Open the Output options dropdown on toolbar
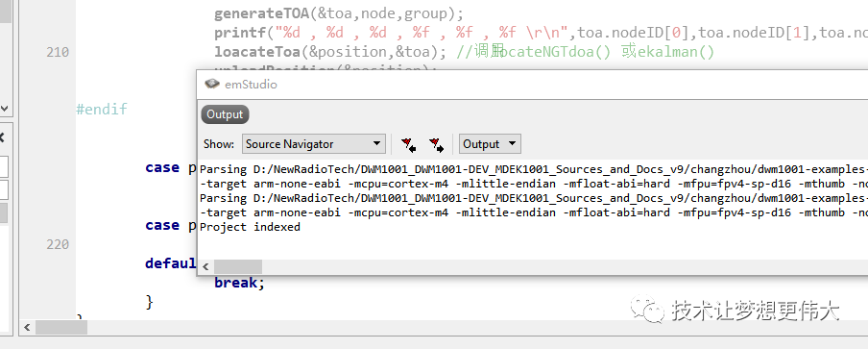The image size is (868, 349). [x=490, y=144]
